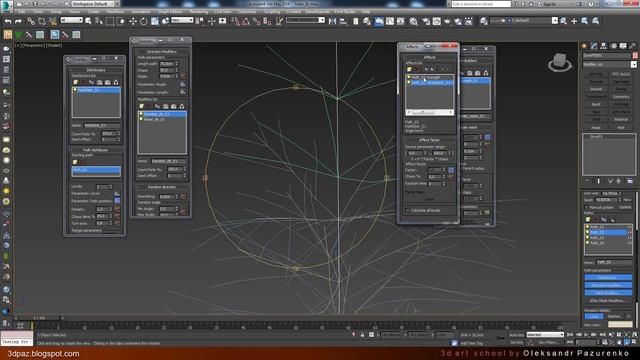Open the selection filter dropdown

[71, 20]
